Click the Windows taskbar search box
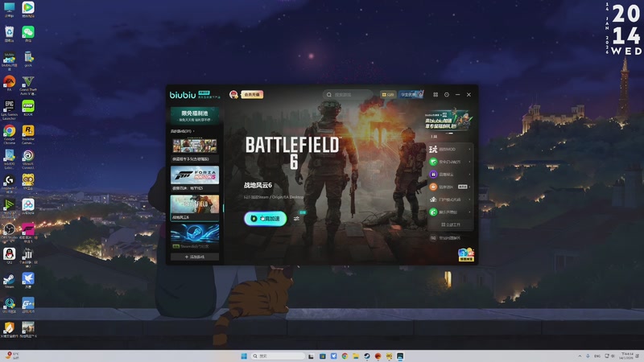Image resolution: width=644 pixels, height=362 pixels. pos(278,356)
